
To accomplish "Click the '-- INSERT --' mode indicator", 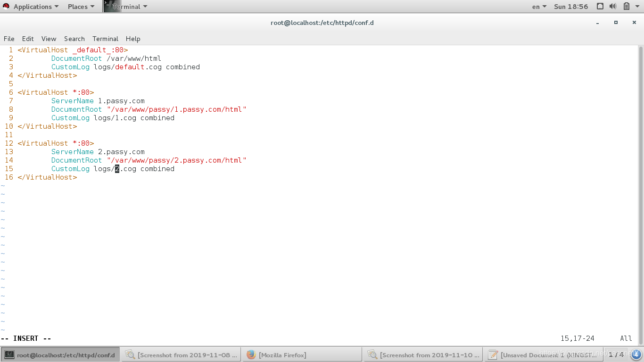I will 26,338.
